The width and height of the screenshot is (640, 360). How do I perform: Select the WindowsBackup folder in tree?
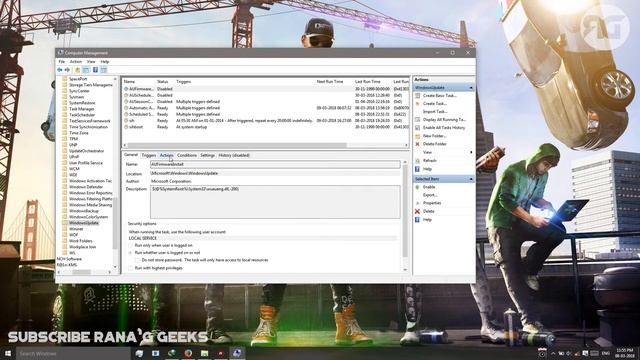83,211
